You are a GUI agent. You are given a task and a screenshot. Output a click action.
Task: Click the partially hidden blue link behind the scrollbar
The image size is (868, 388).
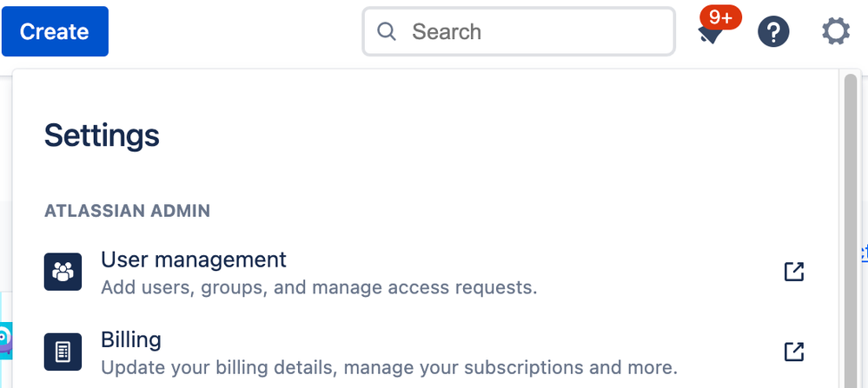pyautogui.click(x=865, y=255)
